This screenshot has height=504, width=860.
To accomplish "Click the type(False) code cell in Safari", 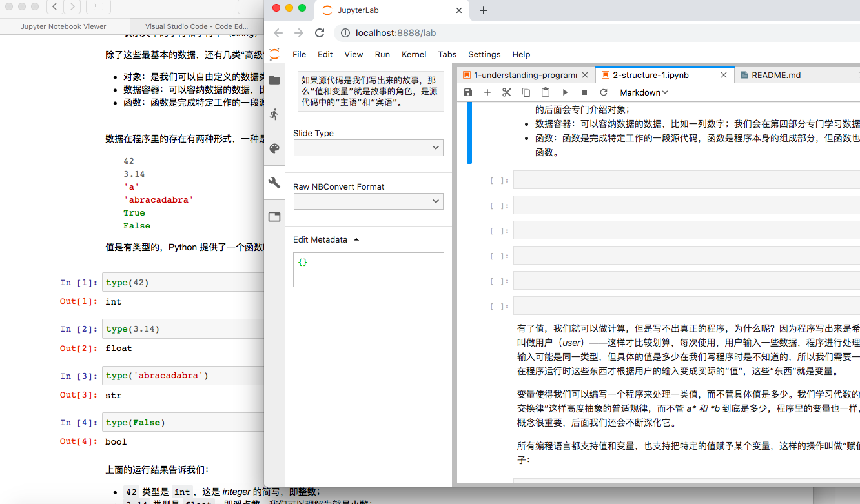I will [183, 423].
